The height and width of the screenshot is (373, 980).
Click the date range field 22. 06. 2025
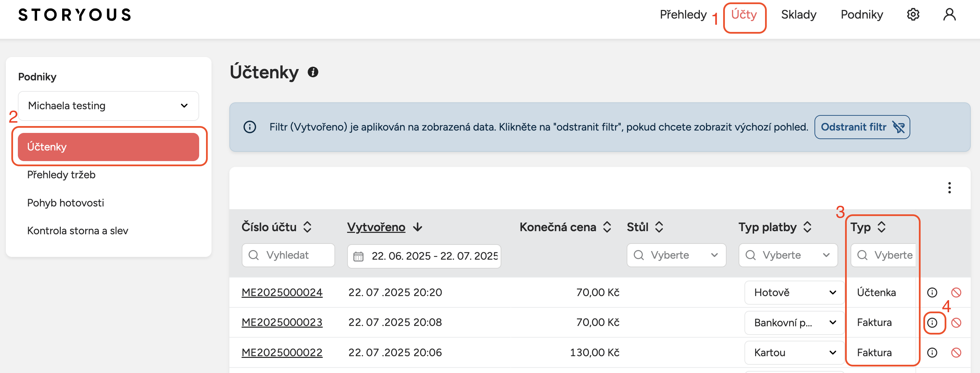424,256
